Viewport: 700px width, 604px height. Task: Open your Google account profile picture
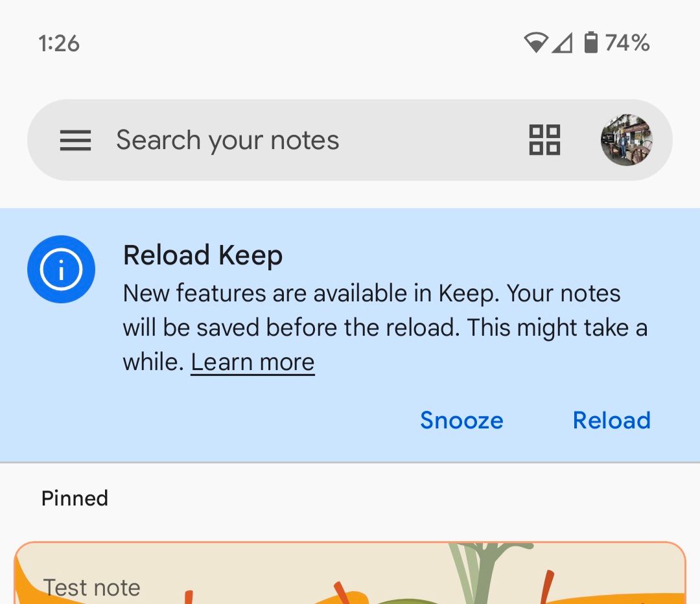click(x=626, y=140)
